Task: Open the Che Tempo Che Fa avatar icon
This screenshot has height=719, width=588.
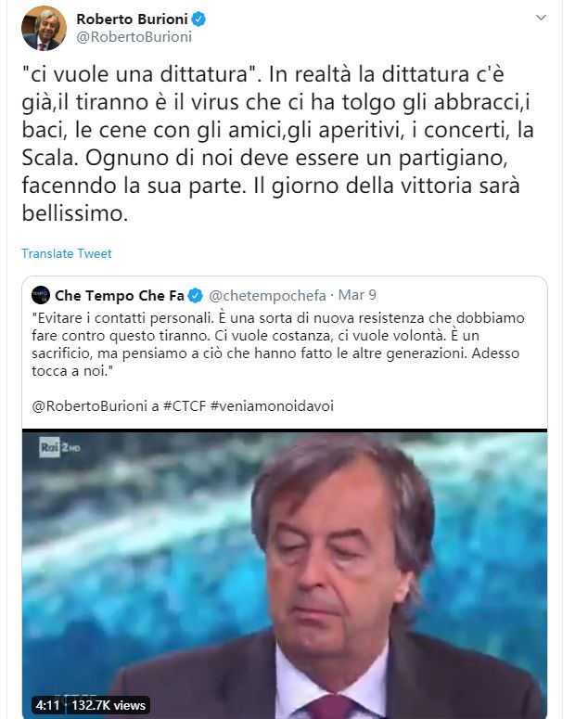Action: (41, 295)
